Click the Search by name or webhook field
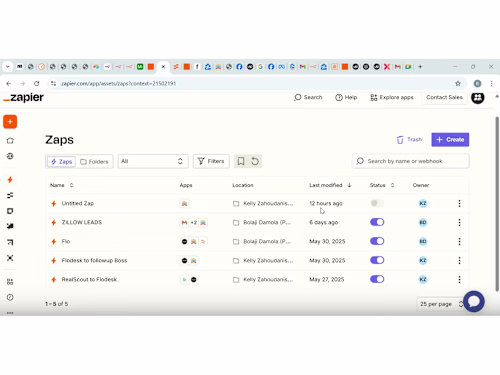The image size is (500, 375). tap(411, 161)
